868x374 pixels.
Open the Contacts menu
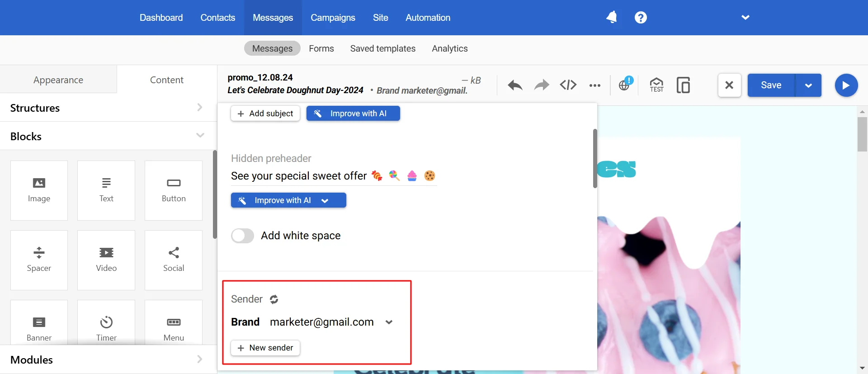(218, 18)
